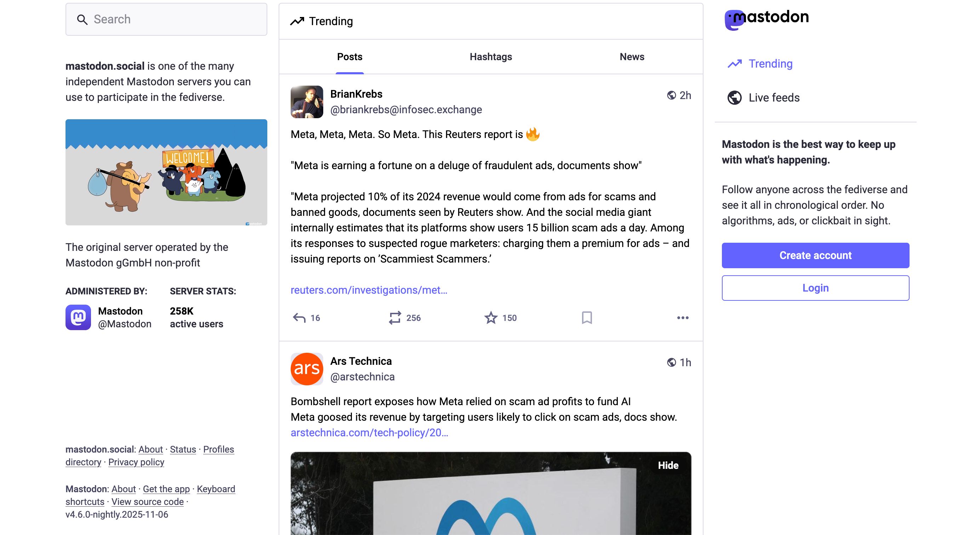Open the reply icon on BrianKrebs' post
Screen dimensions: 980x535
click(x=299, y=318)
